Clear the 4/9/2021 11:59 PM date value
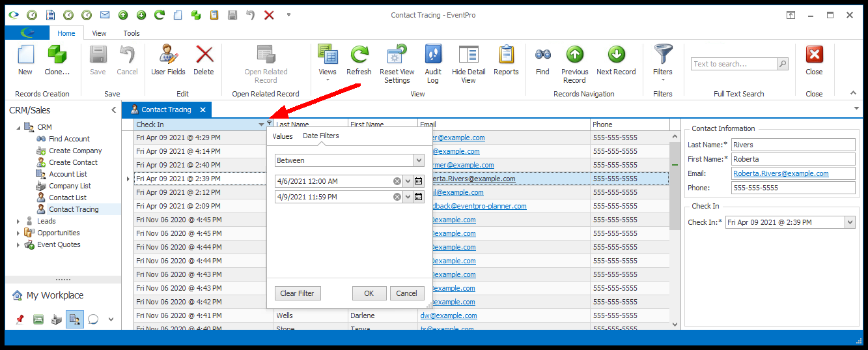868x350 pixels. pos(397,196)
